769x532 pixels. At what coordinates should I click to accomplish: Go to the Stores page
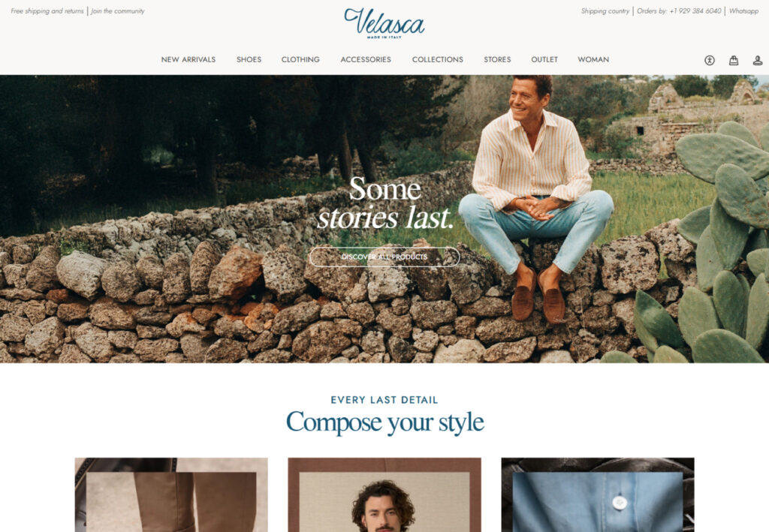[x=497, y=59]
